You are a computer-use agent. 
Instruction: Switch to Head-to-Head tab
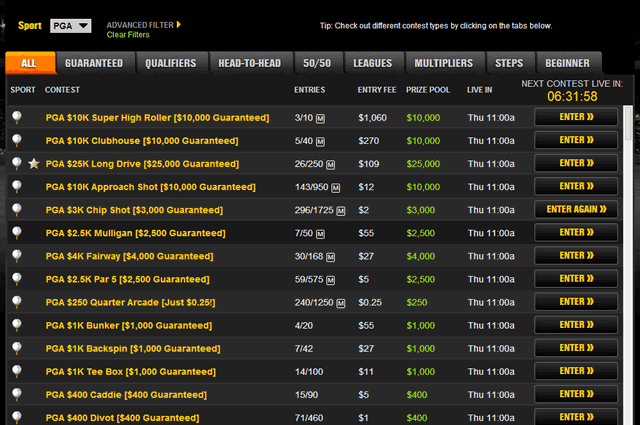[250, 63]
